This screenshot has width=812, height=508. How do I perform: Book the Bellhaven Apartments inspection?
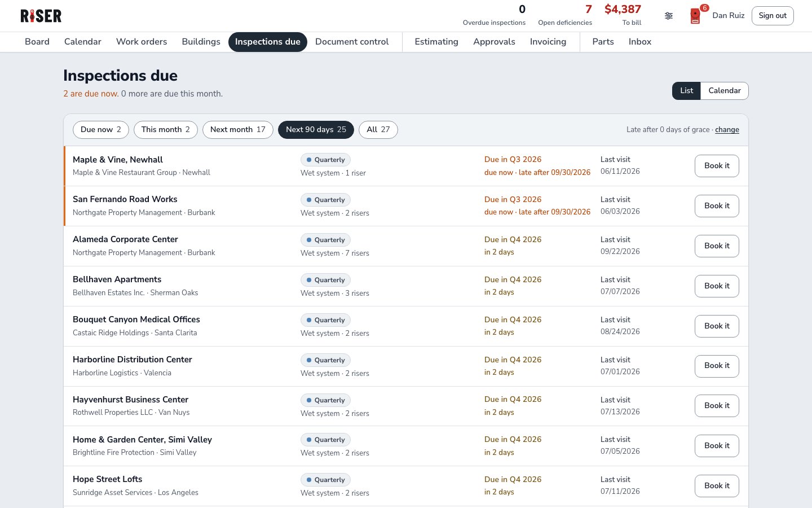[717, 286]
